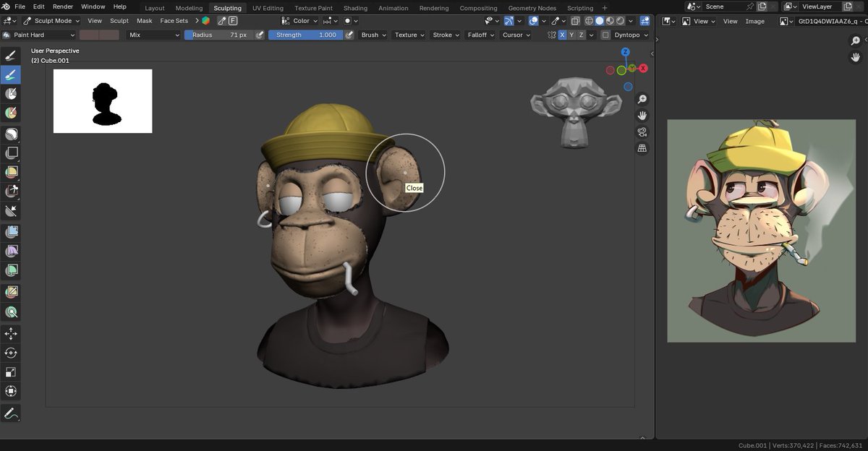Image resolution: width=868 pixels, height=451 pixels.
Task: Open the File menu
Action: [20, 7]
